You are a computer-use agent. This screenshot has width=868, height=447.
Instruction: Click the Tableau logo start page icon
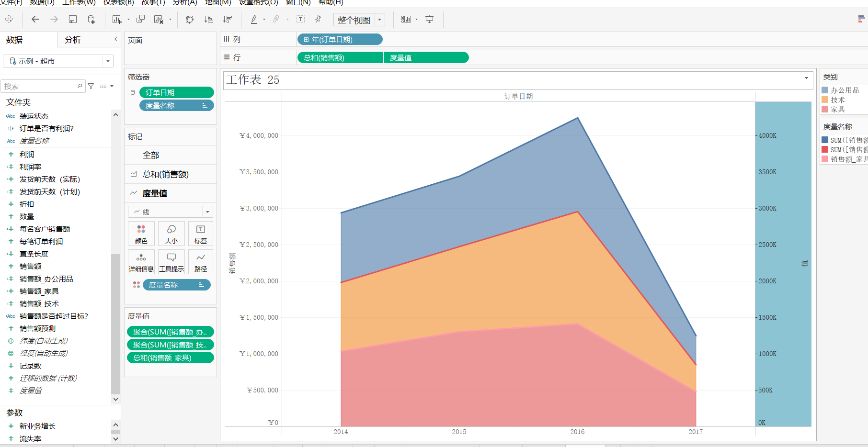pyautogui.click(x=9, y=19)
